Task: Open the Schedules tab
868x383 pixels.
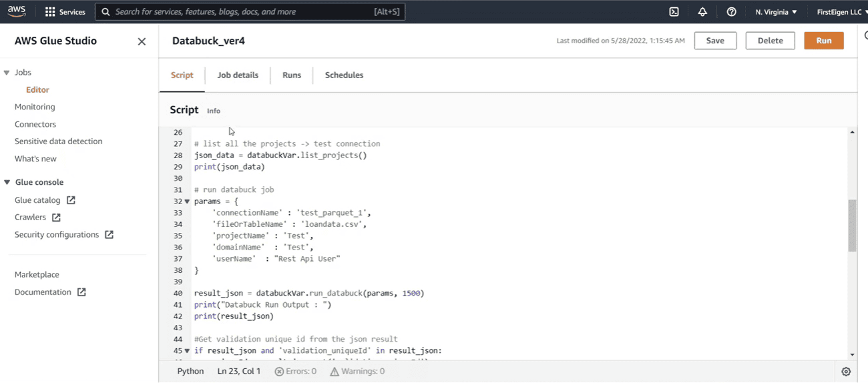Action: pyautogui.click(x=344, y=75)
